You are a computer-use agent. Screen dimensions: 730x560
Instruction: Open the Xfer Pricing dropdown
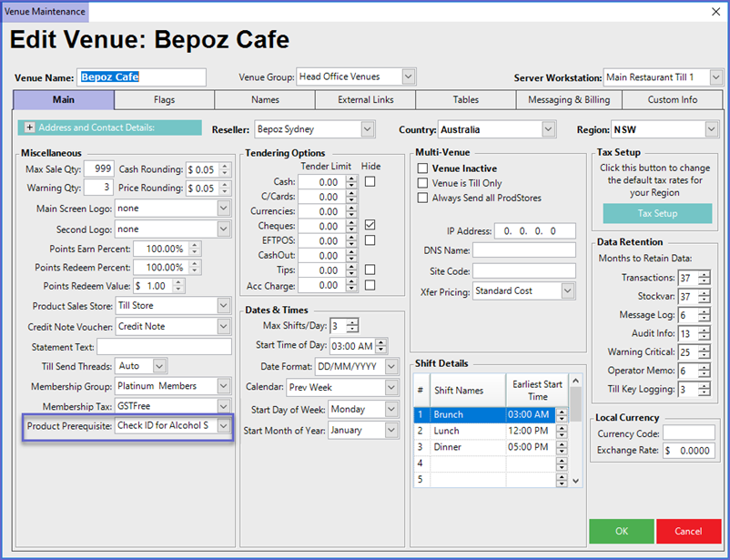coord(568,291)
